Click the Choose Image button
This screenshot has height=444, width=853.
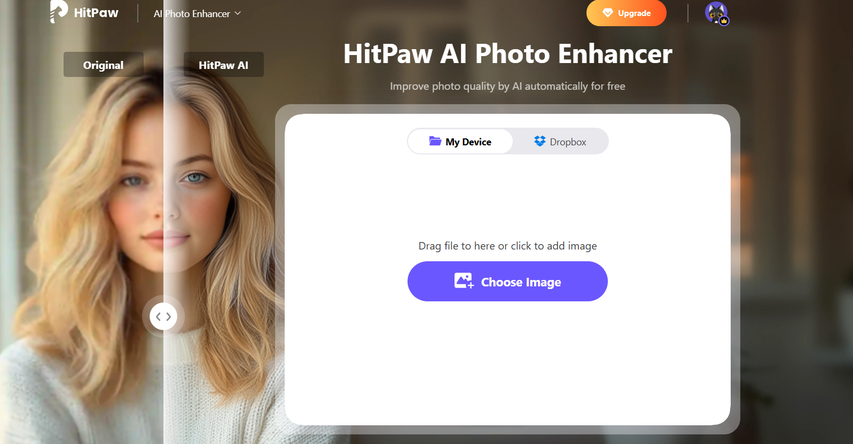coord(508,281)
